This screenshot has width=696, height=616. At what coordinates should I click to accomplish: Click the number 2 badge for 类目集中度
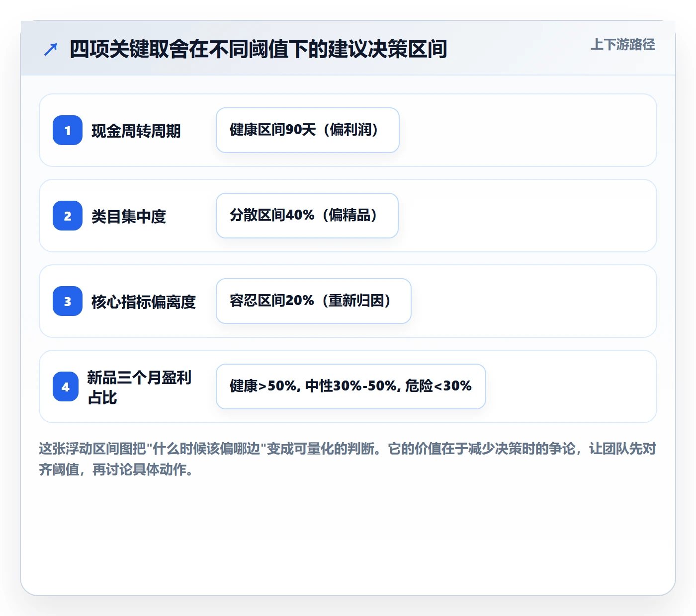point(68,216)
